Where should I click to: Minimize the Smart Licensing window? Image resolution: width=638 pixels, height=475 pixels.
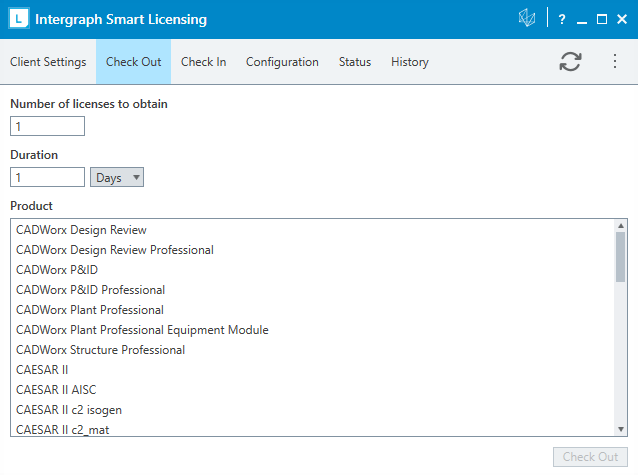[583, 19]
